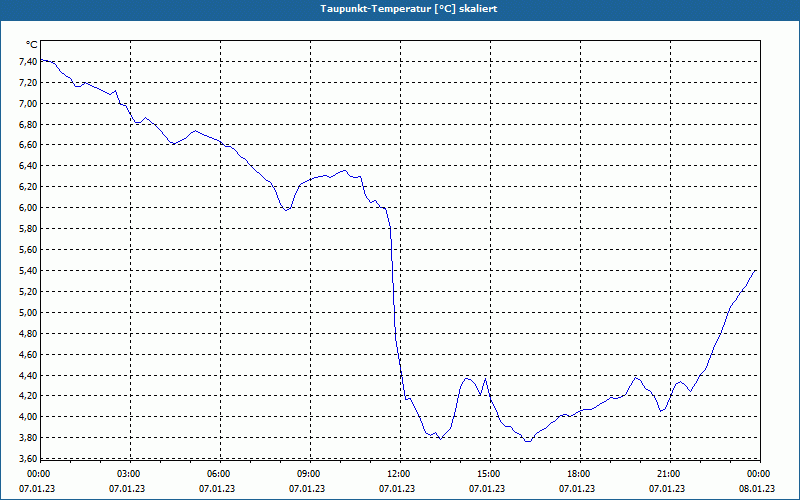800x500 pixels.
Task: Click the 3,80 y-axis value
Action: [29, 438]
